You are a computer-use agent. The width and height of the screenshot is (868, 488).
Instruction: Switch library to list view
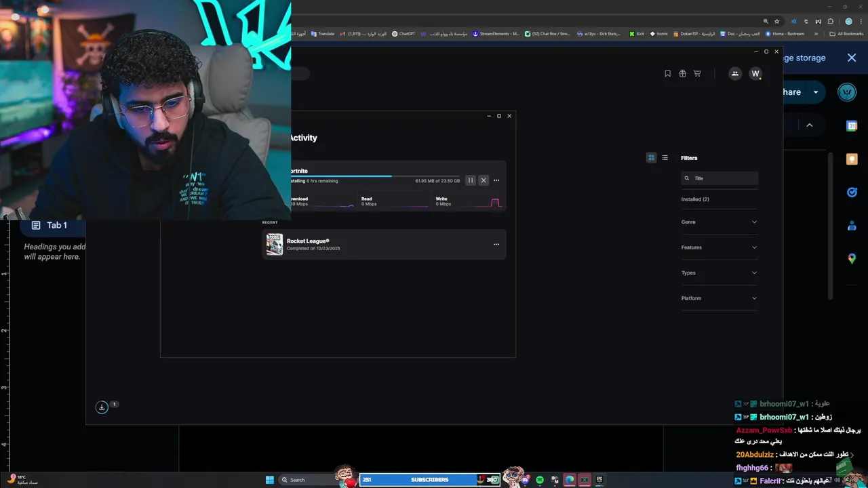665,158
